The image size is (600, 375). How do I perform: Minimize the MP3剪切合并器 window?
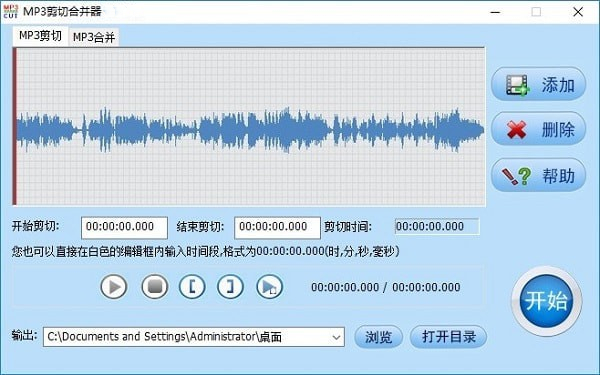point(496,12)
